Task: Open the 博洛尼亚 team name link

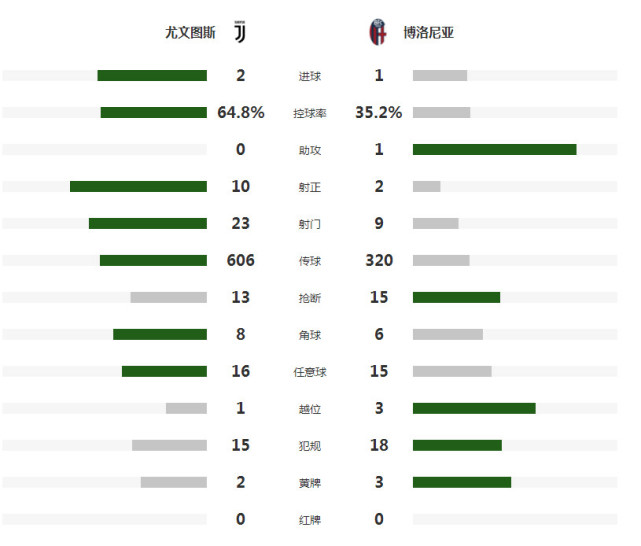Action: [x=428, y=33]
